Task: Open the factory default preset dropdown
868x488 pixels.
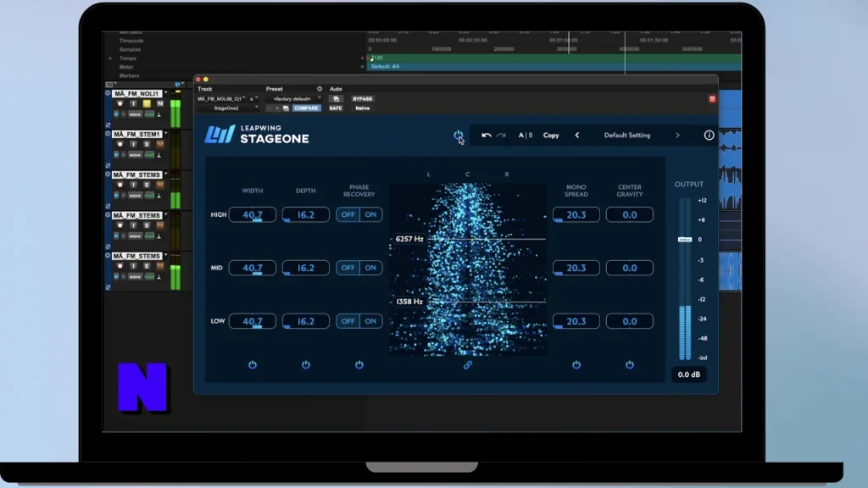Action: 294,99
